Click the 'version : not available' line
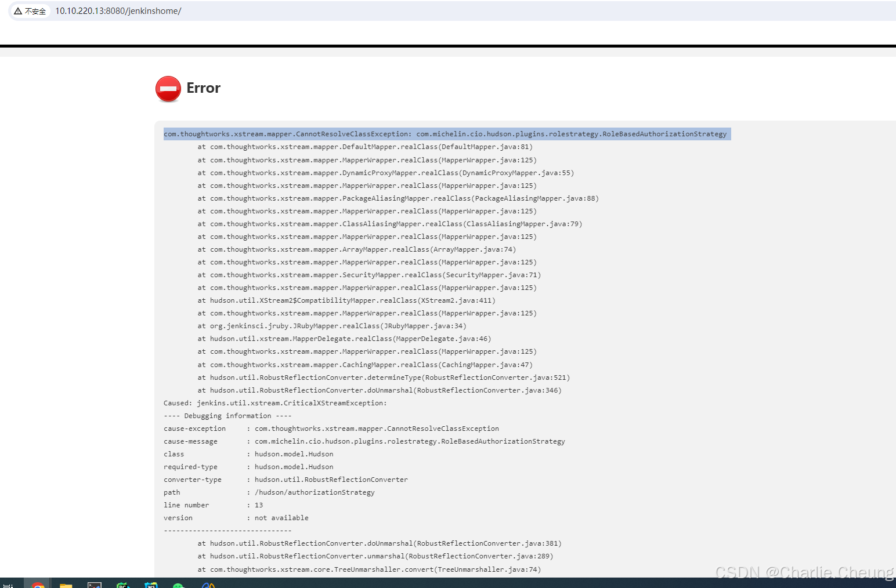Screen dimensions: 896x588 click(x=236, y=518)
